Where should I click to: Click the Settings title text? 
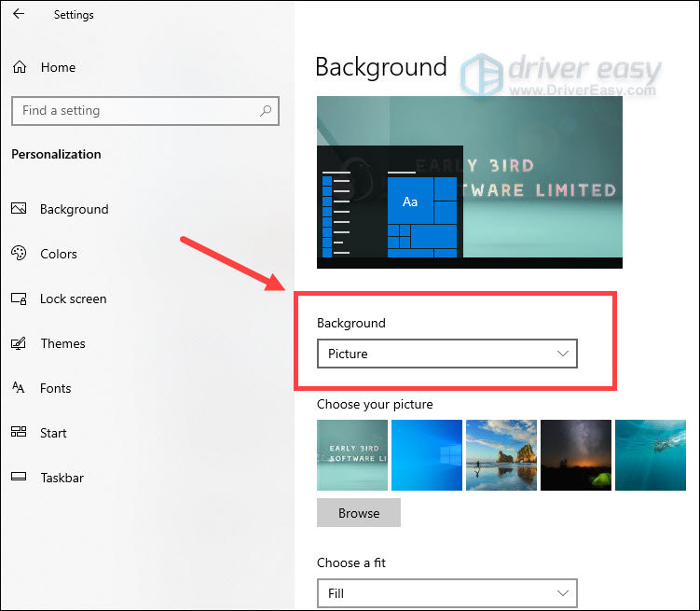74,15
